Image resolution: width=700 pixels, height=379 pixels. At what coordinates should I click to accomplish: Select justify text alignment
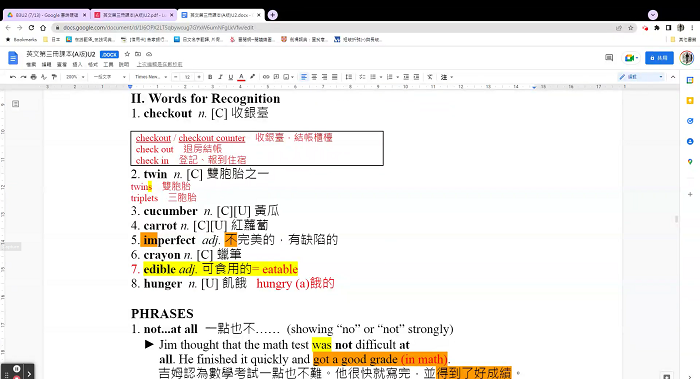(335, 77)
